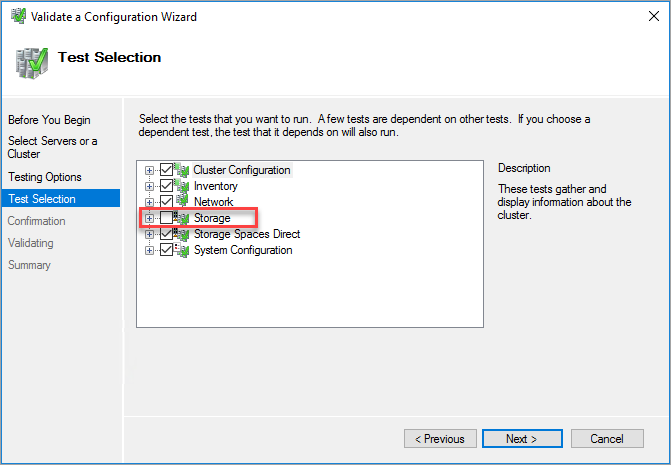This screenshot has width=671, height=465.
Task: Click the Inventory test category icon
Action: click(x=182, y=186)
